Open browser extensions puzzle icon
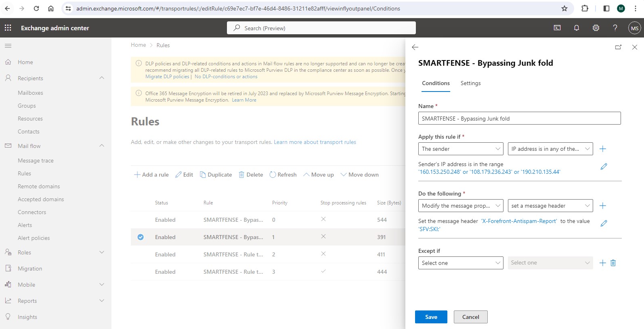Viewport: 644px width, 329px height. click(585, 8)
